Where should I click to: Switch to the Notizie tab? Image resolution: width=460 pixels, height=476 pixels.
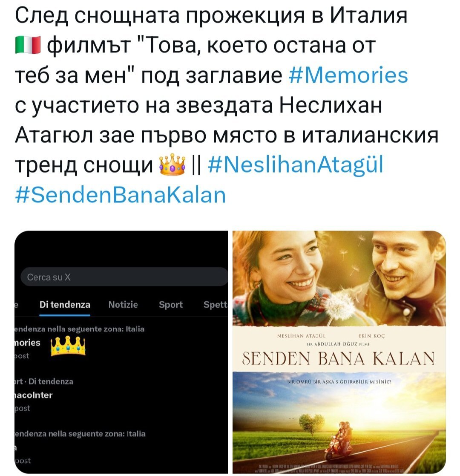[x=123, y=305]
